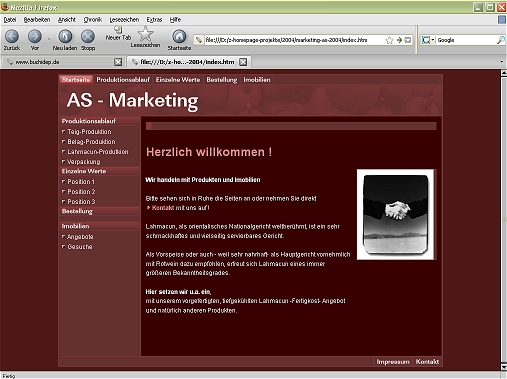The width and height of the screenshot is (507, 379).
Task: Close the index.htm tab
Action: [243, 62]
